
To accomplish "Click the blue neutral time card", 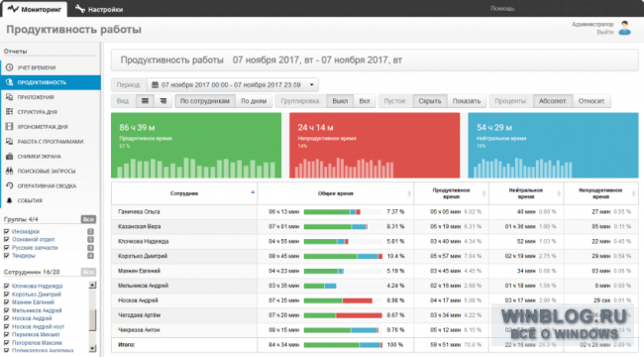I will pyautogui.click(x=553, y=146).
